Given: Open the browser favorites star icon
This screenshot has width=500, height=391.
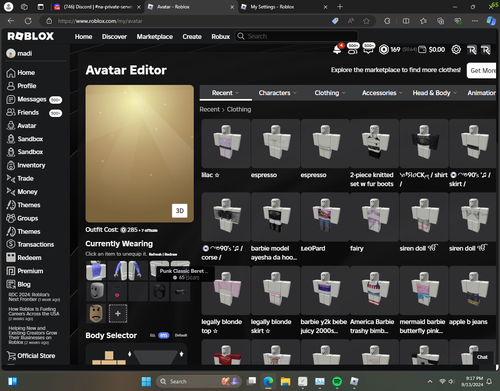Looking at the screenshot, I should point(366,21).
